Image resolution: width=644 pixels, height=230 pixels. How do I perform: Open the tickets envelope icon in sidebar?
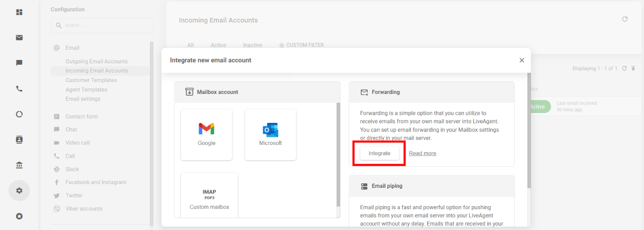[19, 37]
